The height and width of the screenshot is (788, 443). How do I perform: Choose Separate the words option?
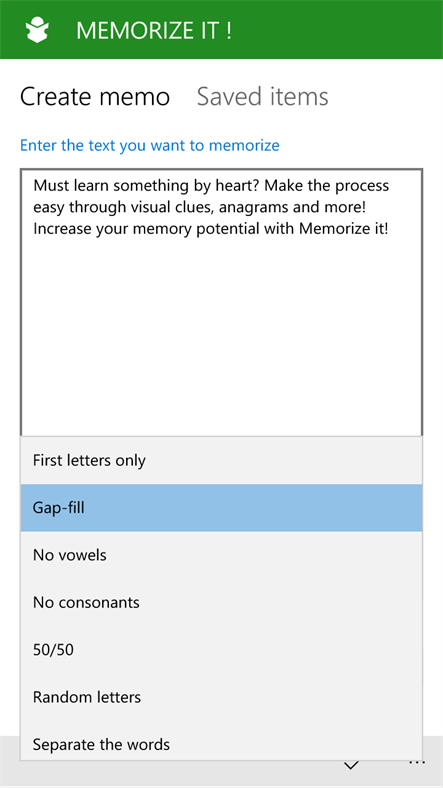[221, 742]
